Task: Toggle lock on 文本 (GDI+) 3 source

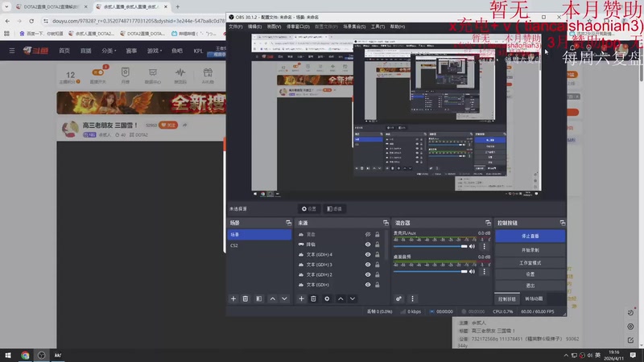Action: point(377,265)
